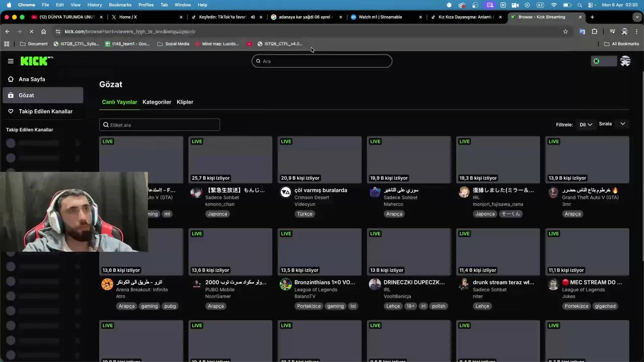Image resolution: width=644 pixels, height=362 pixels.
Task: Select the Gözat browse sidebar icon
Action: click(11, 95)
